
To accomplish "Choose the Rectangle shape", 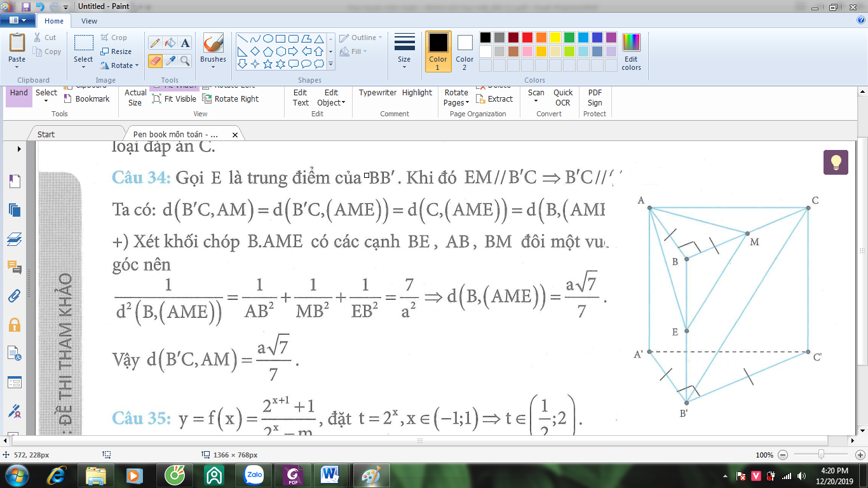I will pyautogui.click(x=281, y=39).
